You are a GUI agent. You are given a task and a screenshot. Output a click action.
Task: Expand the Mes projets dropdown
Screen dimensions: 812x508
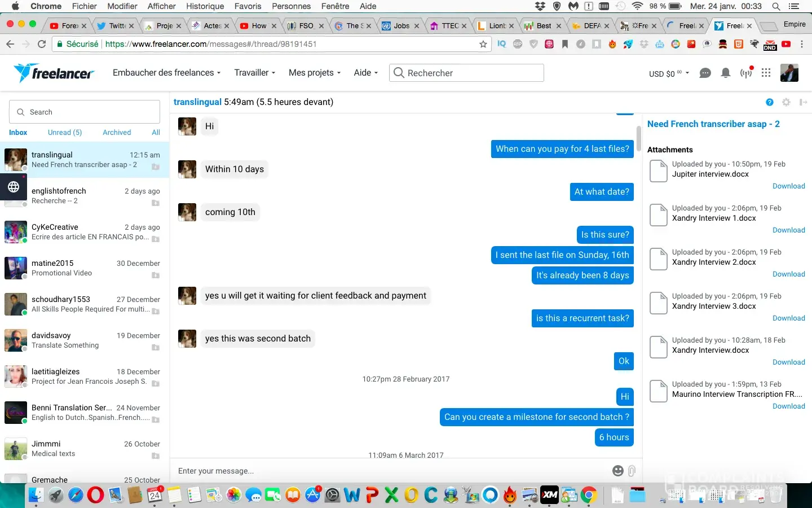tap(315, 73)
